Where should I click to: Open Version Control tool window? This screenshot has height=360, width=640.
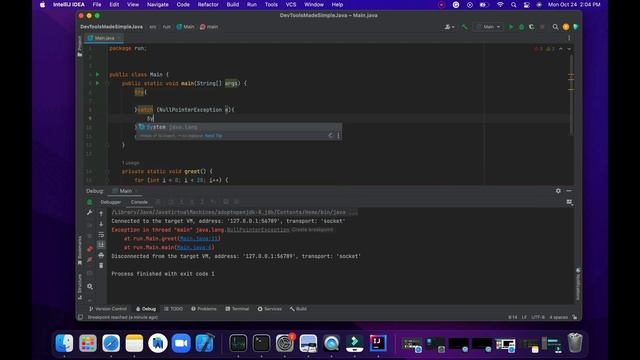coord(108,309)
